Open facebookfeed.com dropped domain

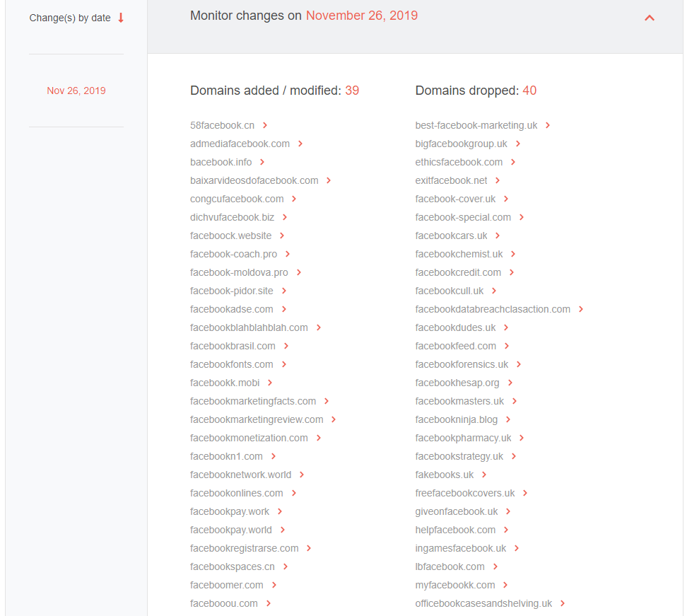(x=455, y=347)
